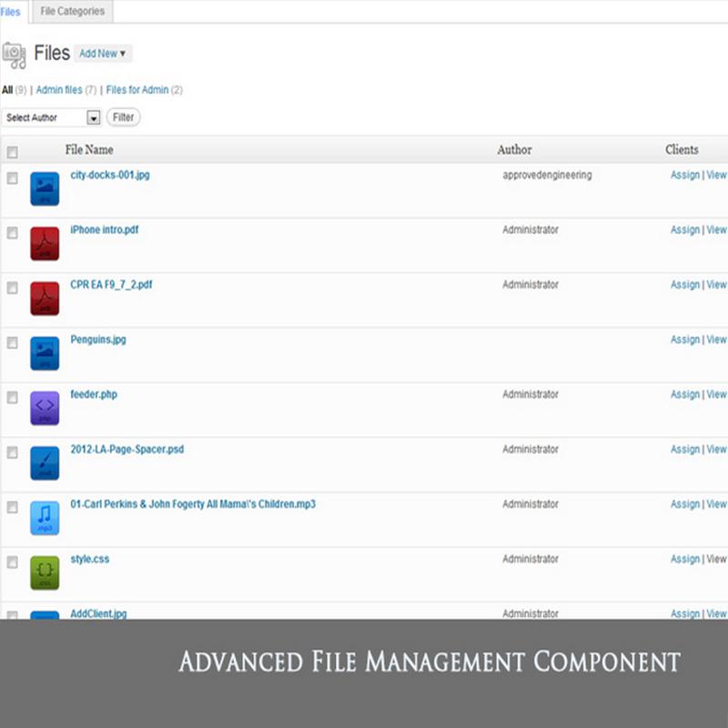Click the PSD icon for 2012-LA-Page-Spacer.psd
The width and height of the screenshot is (728, 728).
[x=45, y=462]
